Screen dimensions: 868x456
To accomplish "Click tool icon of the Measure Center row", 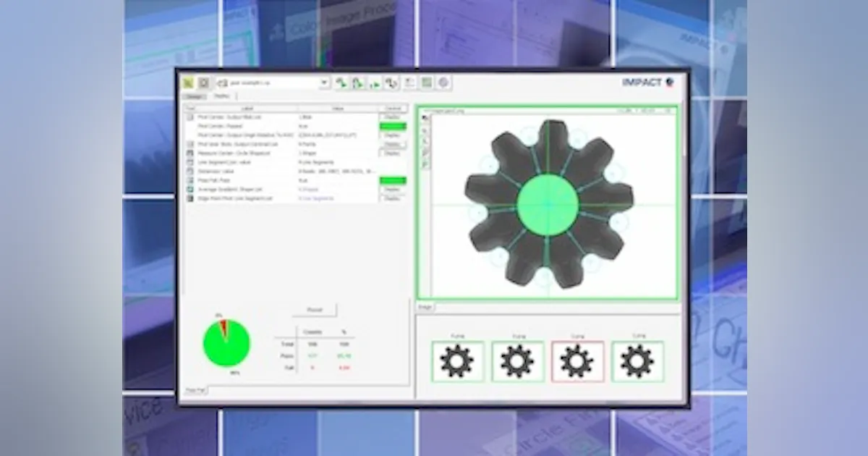I will coord(190,153).
